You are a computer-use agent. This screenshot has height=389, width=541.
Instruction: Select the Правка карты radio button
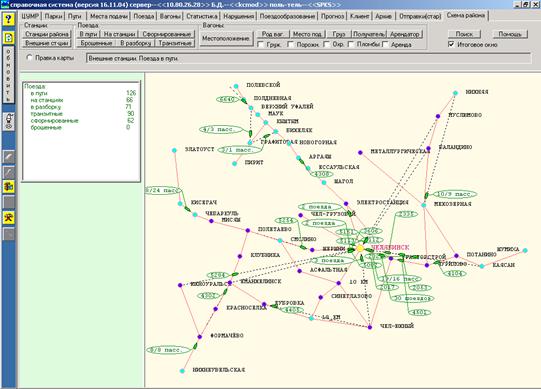[29, 58]
